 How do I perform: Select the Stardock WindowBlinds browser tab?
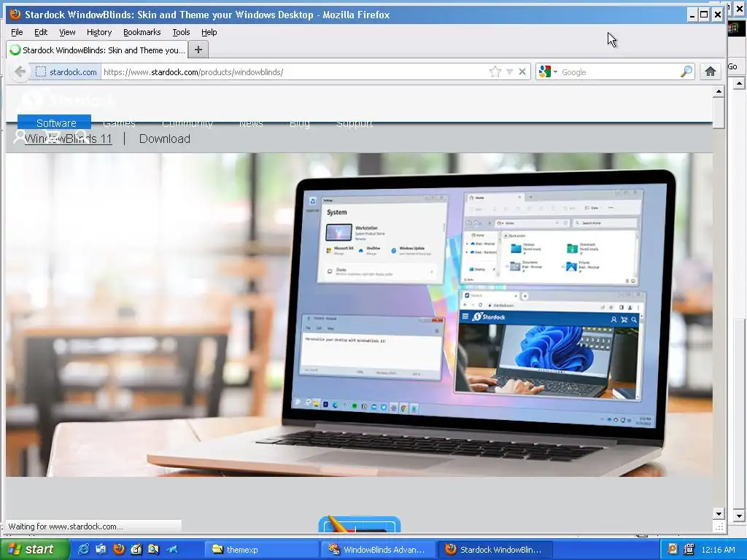[97, 50]
